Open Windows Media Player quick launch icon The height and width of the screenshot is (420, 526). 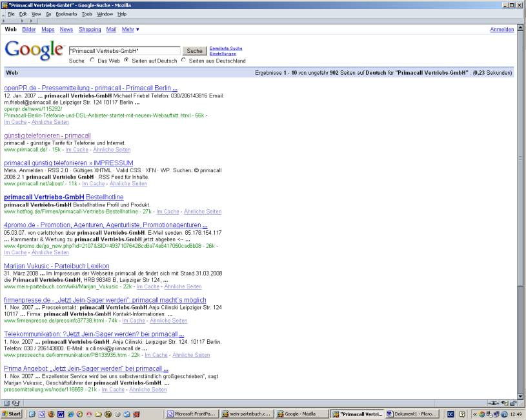79,414
